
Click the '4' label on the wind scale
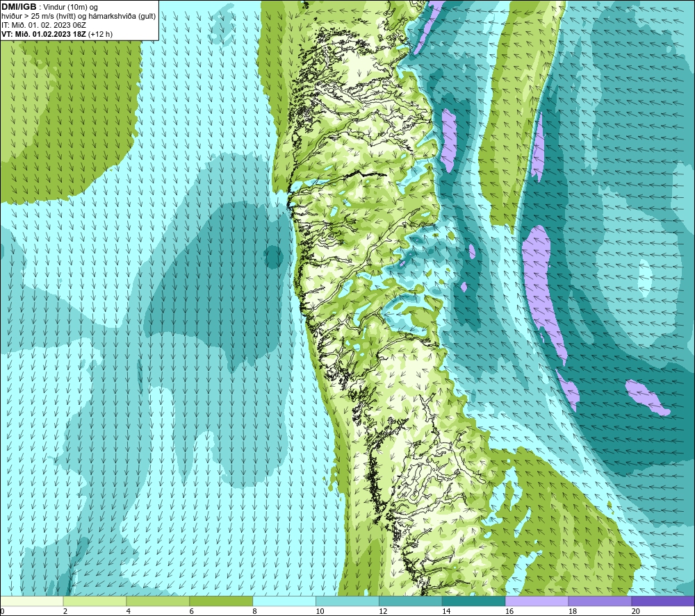129,612
